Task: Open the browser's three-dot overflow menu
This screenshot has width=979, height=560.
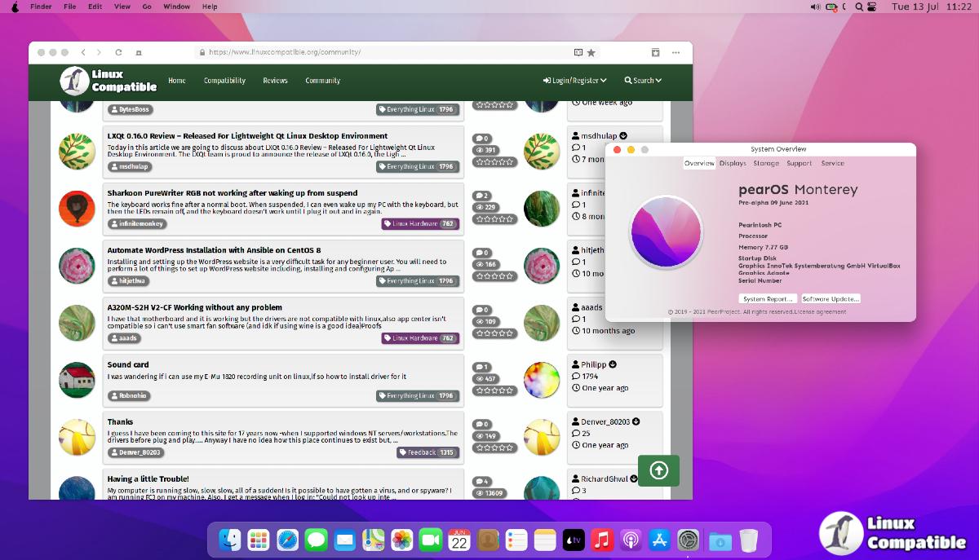Action: 676,52
